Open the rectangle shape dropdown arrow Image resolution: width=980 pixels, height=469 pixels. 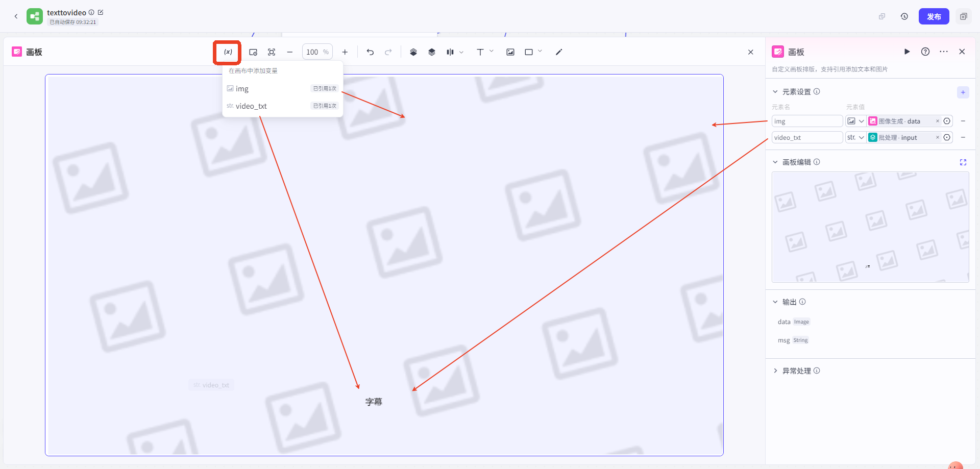tap(540, 52)
